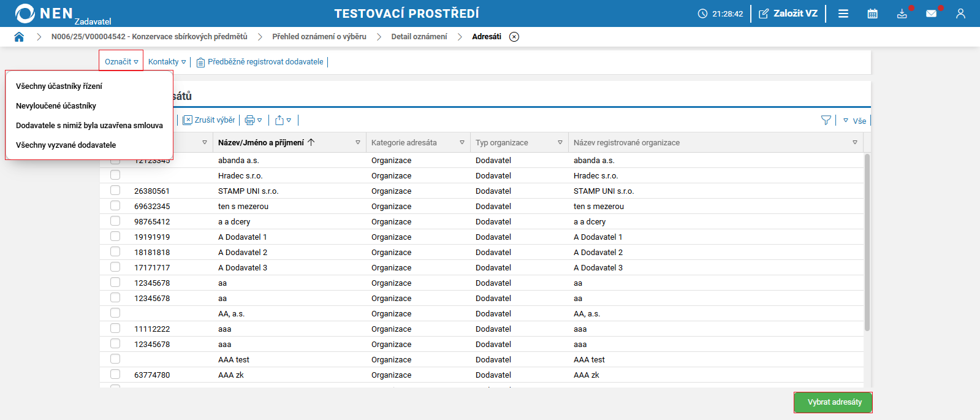Click cell 17171717
The height and width of the screenshot is (420, 980).
152,268
